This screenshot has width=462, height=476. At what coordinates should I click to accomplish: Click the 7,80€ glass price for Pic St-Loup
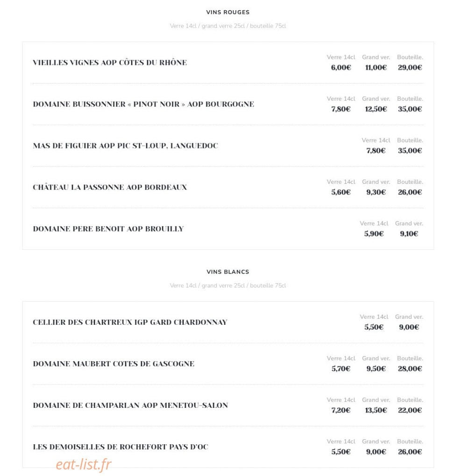click(x=376, y=151)
